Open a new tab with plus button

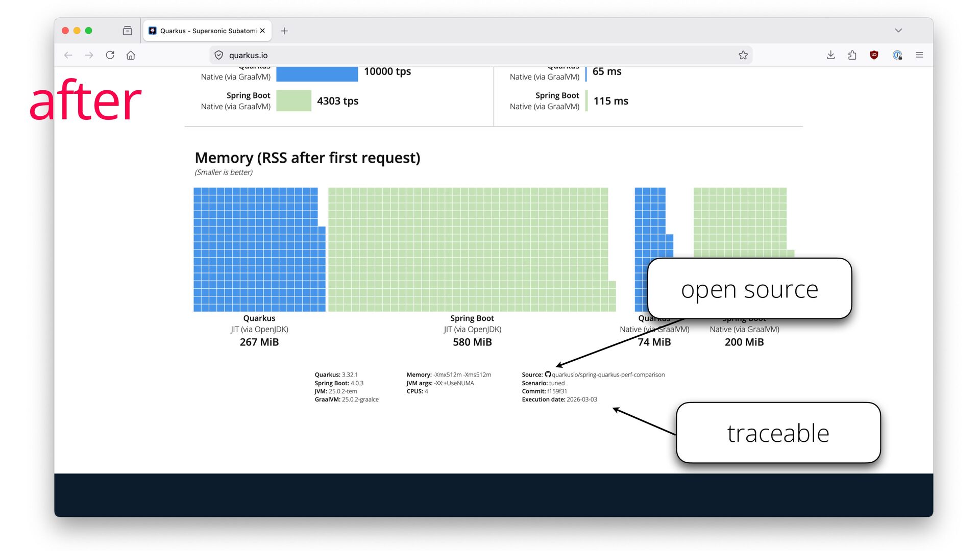click(284, 31)
